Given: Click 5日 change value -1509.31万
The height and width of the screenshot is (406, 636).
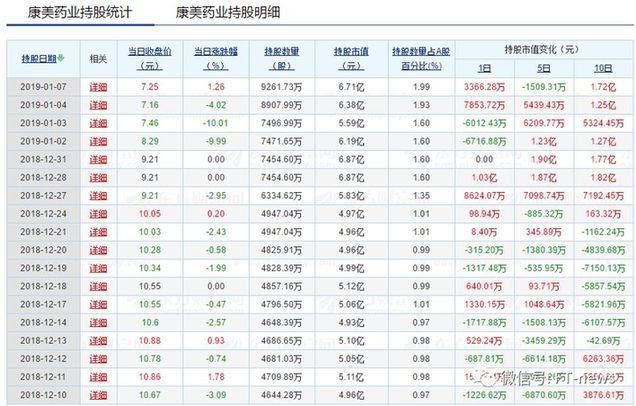Looking at the screenshot, I should [x=544, y=87].
